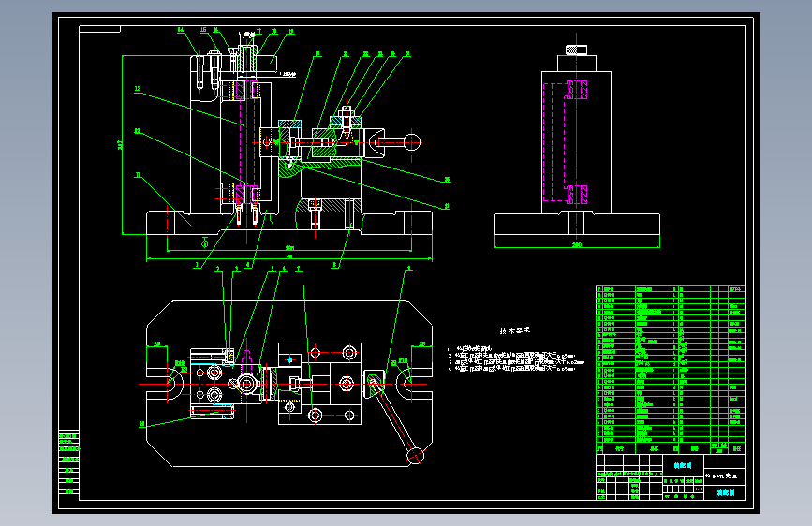Select part balloon number 11
Screen dimensions: 812x526
pyautogui.click(x=138, y=175)
